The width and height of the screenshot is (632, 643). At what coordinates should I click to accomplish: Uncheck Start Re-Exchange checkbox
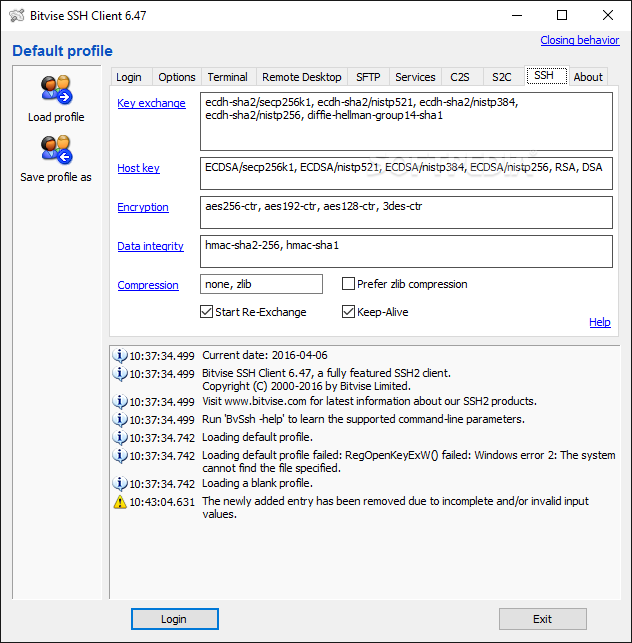point(206,312)
